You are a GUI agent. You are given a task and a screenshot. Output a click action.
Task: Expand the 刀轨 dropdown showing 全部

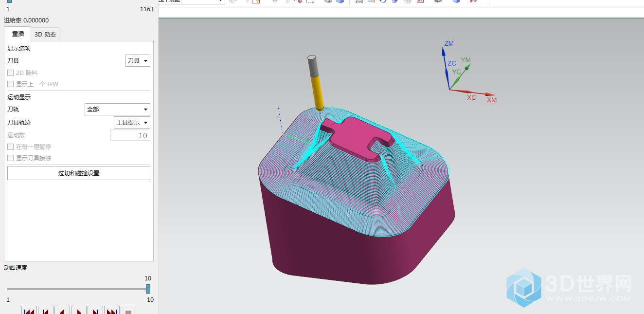click(117, 110)
